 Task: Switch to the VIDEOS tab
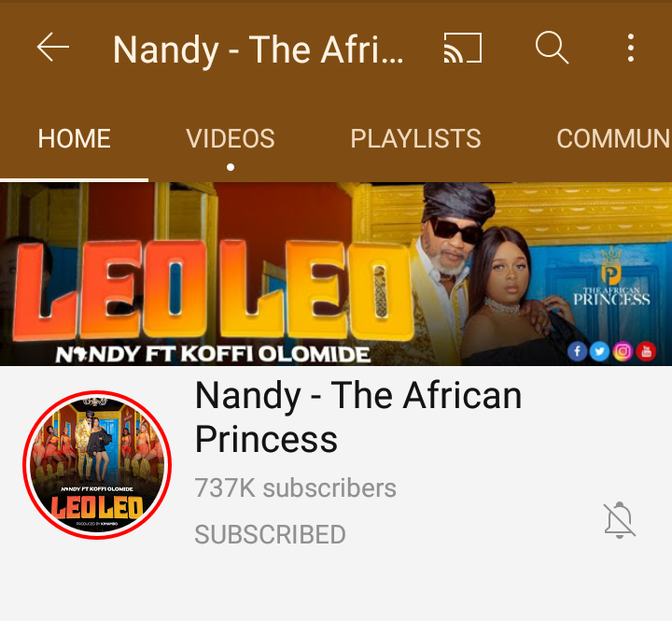click(x=231, y=138)
